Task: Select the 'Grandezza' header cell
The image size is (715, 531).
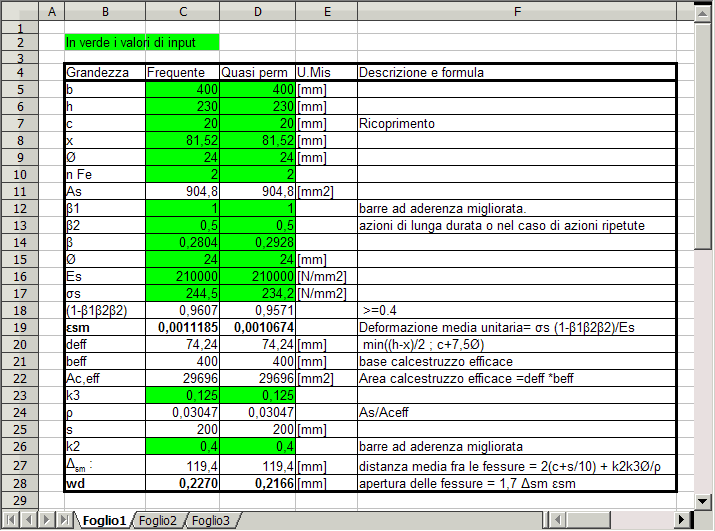Action: point(105,73)
